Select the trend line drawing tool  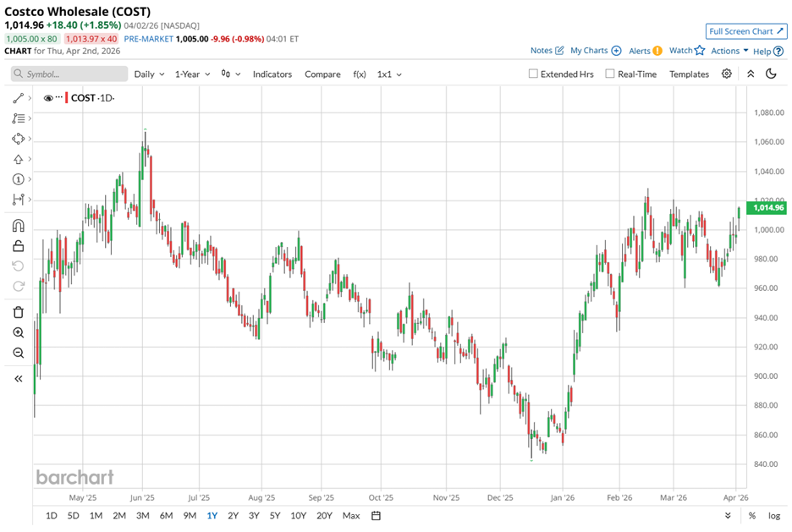(18, 98)
